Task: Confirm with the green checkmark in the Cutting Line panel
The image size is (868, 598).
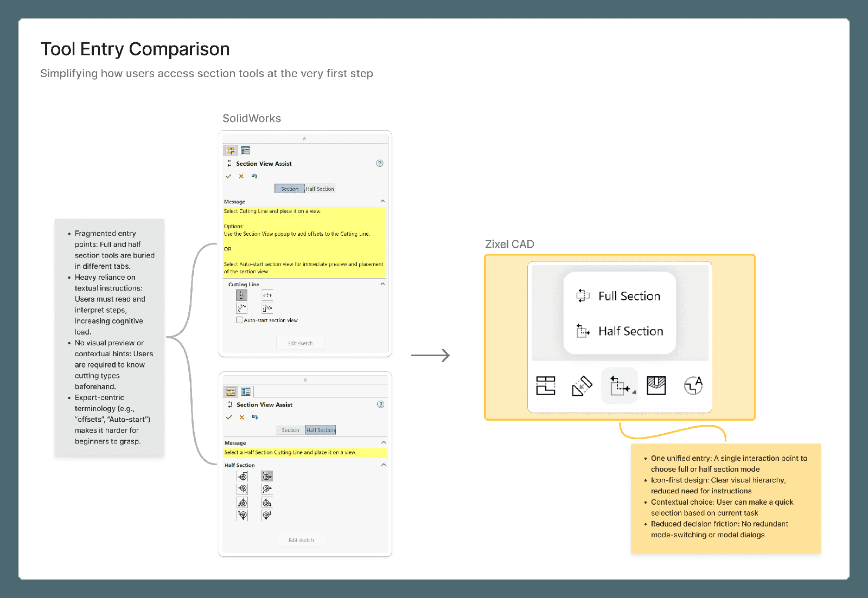Action: point(228,176)
